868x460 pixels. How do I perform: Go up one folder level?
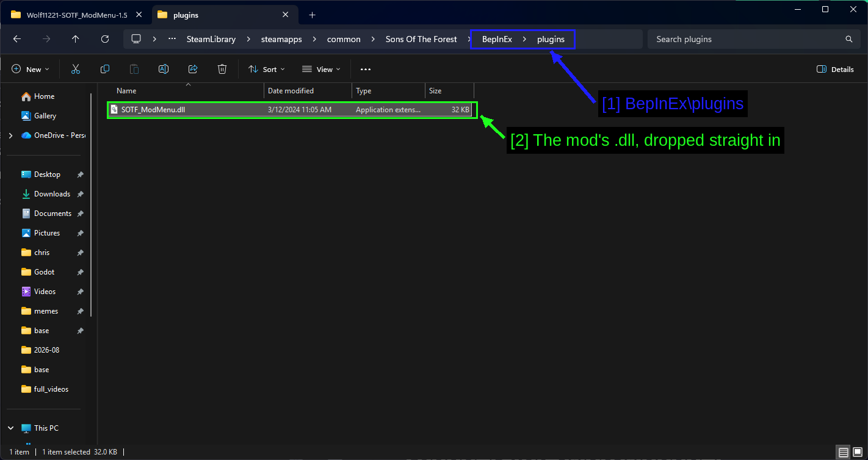(76, 39)
